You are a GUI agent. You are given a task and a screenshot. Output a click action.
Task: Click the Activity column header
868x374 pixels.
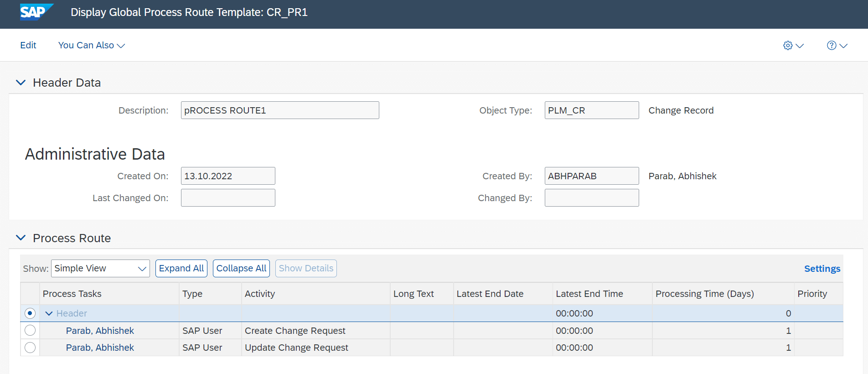click(315, 294)
